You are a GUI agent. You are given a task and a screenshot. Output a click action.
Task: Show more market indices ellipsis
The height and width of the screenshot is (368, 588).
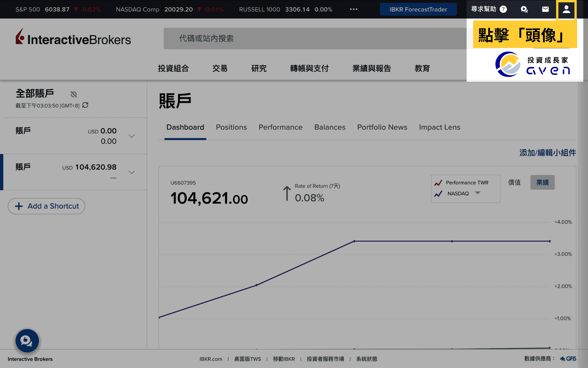point(354,9)
